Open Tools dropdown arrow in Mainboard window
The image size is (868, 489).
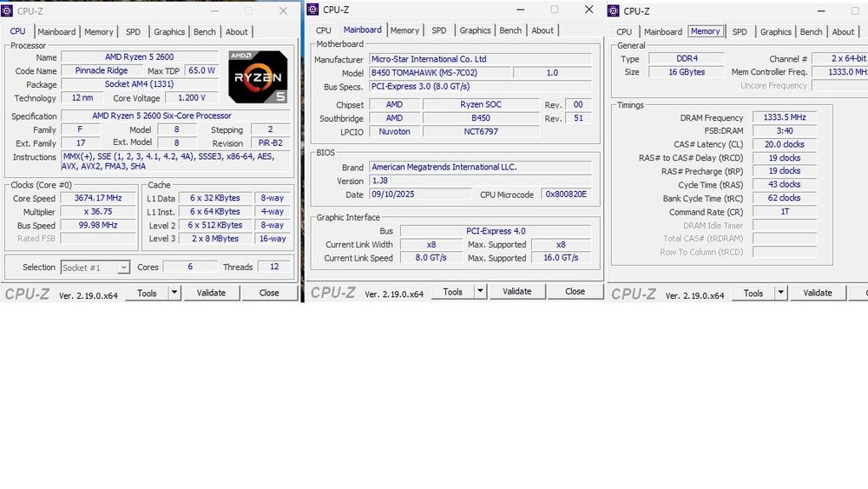(480, 291)
